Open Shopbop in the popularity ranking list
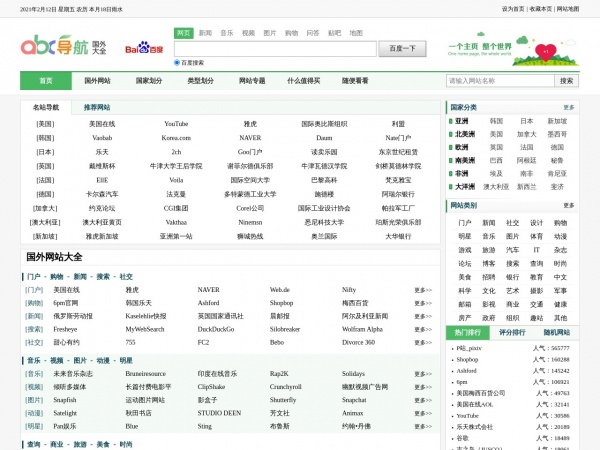 tap(467, 360)
